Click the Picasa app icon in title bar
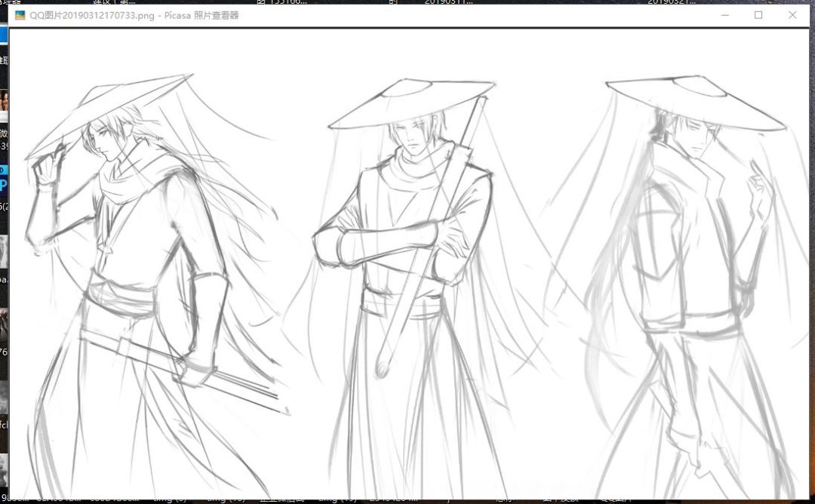Screen dimensions: 815x504 tap(20, 15)
